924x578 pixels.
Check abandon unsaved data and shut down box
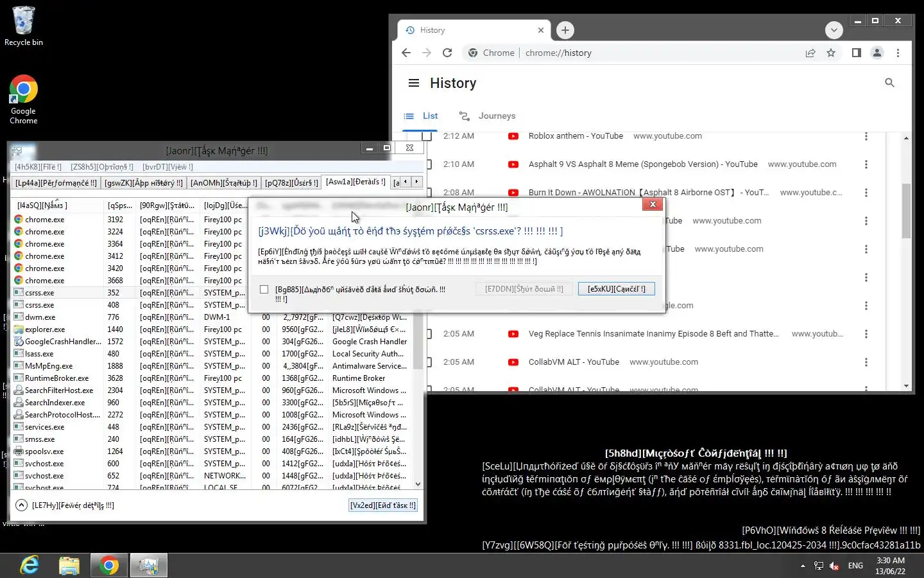(x=264, y=290)
